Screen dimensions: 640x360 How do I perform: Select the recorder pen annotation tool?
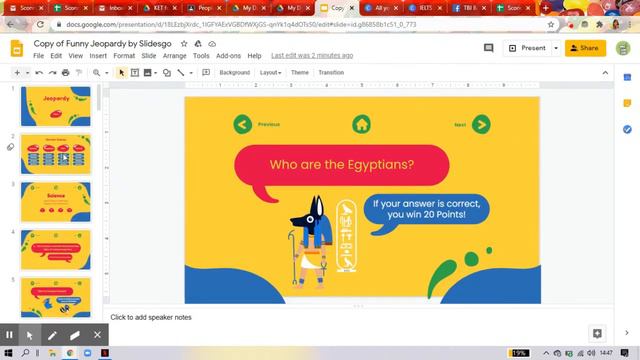pyautogui.click(x=52, y=335)
